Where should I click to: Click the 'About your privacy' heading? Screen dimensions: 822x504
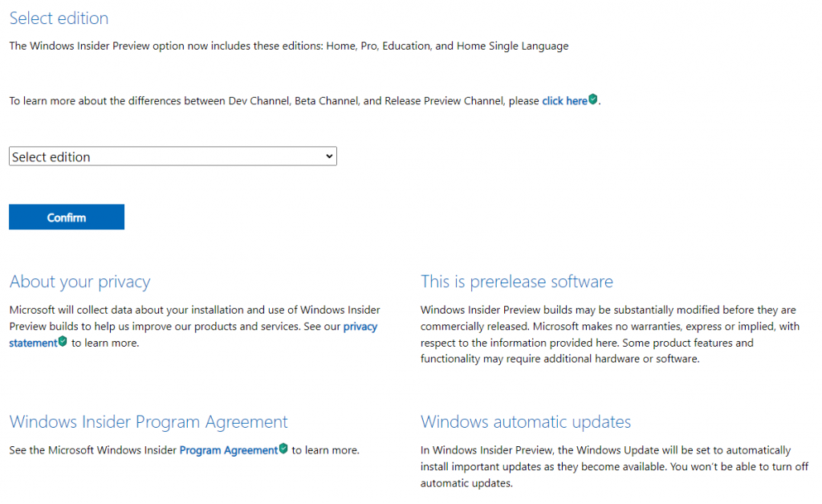click(79, 282)
